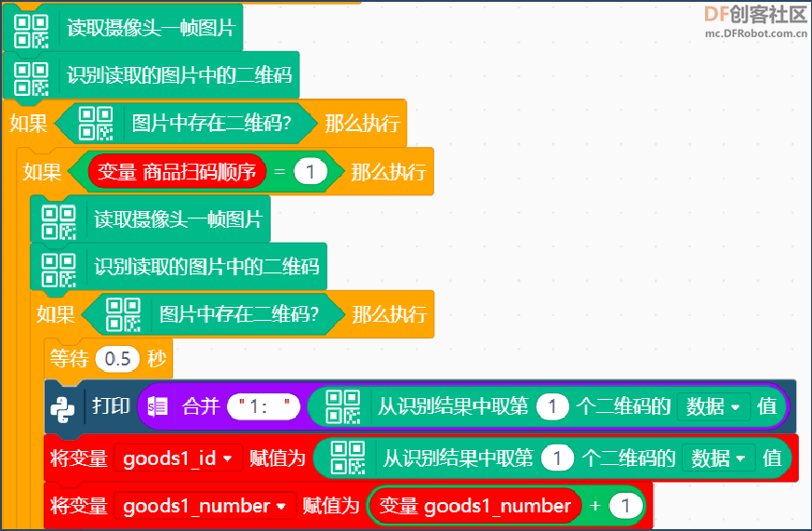This screenshot has height=531, width=812.
Task: Click the 0.5 seconds wait value field
Action: [117, 359]
